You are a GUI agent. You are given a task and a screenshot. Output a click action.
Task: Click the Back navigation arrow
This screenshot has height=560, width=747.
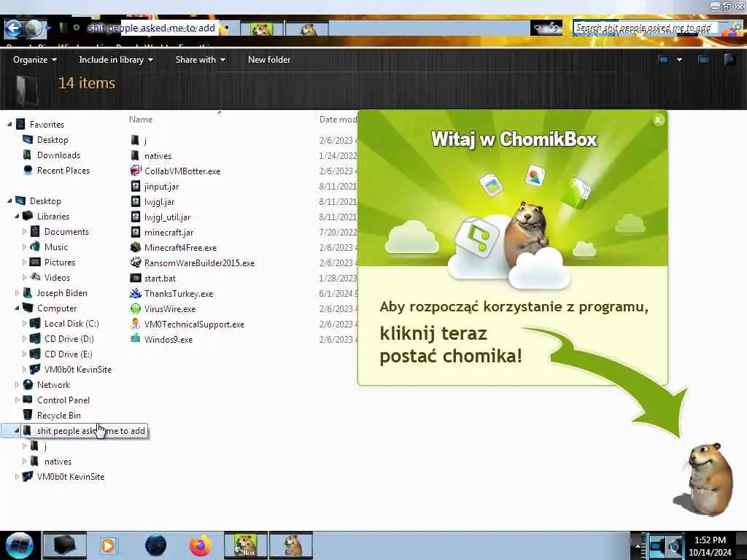pyautogui.click(x=13, y=28)
